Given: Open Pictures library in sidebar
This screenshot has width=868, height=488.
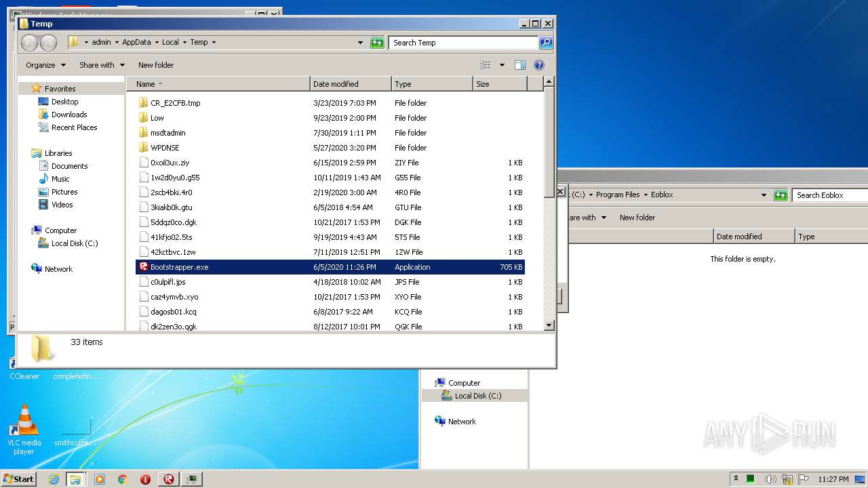Looking at the screenshot, I should coord(64,192).
